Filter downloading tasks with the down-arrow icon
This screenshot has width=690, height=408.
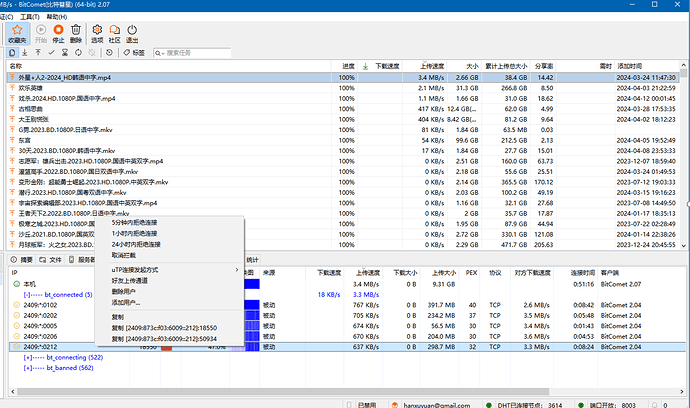(25, 53)
